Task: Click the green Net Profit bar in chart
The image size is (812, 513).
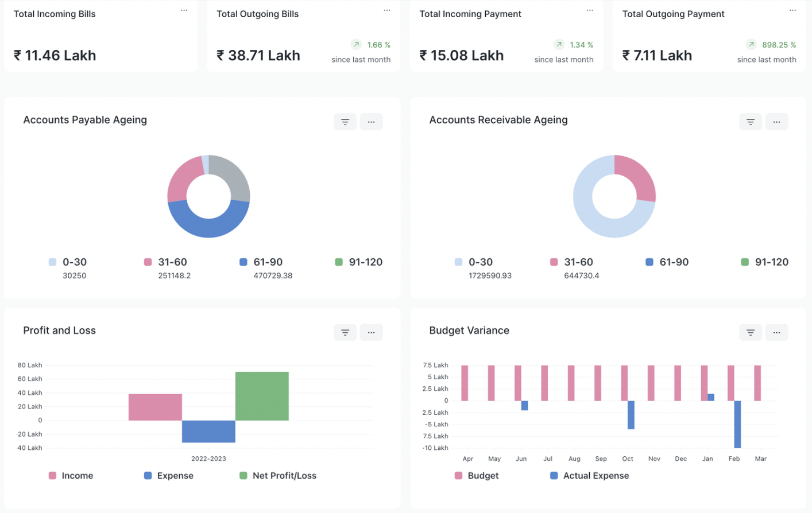Action: 262,396
